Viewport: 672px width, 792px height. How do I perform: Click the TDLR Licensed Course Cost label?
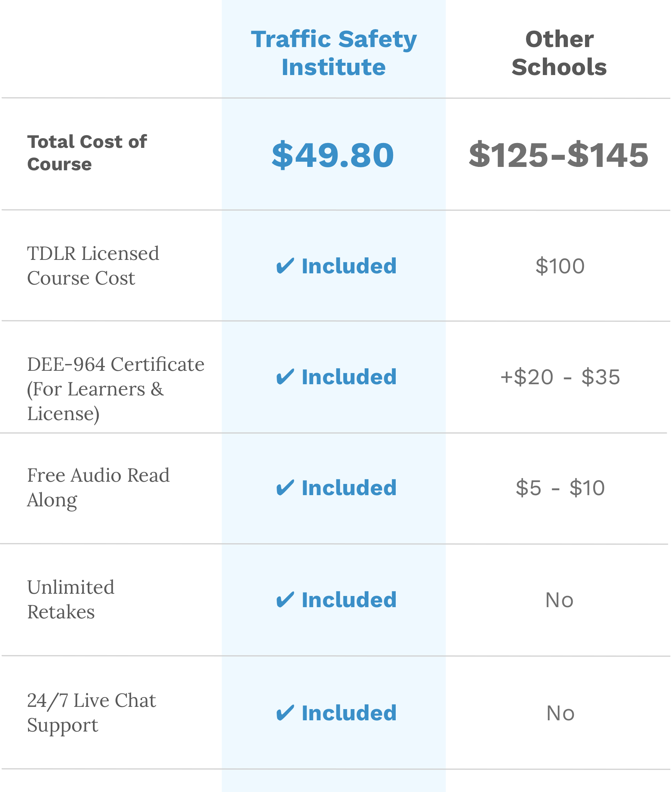click(x=93, y=265)
